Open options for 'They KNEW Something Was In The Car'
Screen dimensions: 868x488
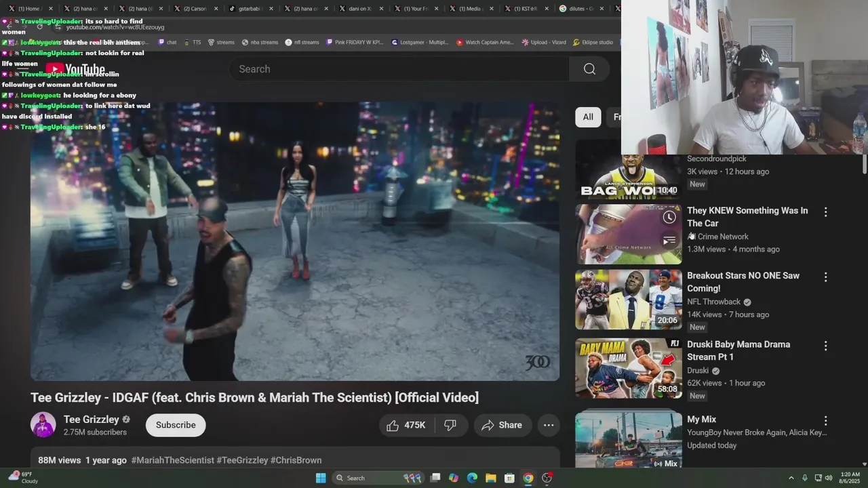(825, 212)
